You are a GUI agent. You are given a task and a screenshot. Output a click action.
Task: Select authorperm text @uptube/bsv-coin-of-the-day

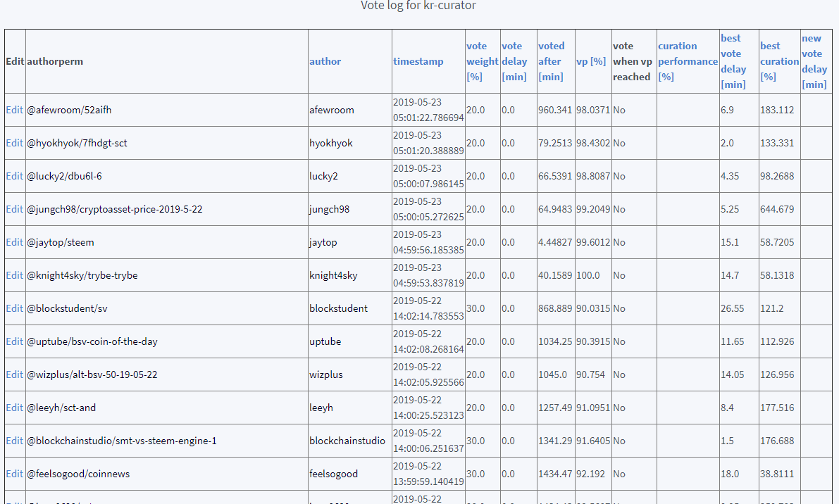(x=92, y=342)
